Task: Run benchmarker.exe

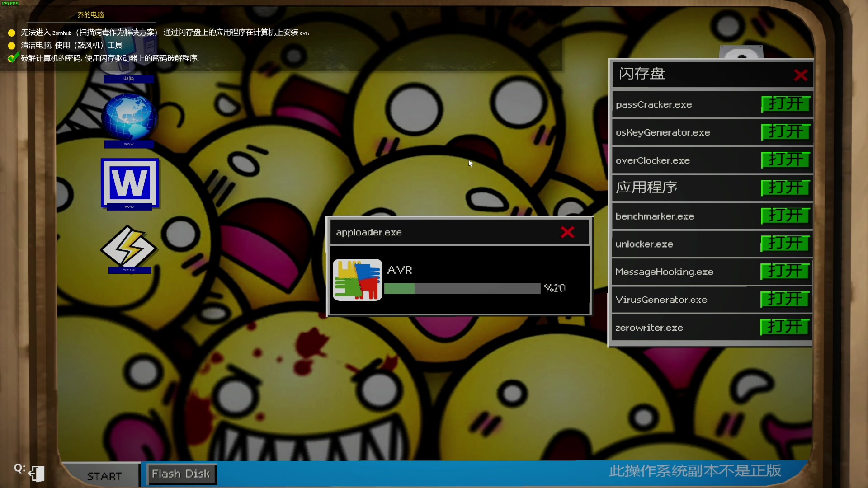Action: (x=786, y=216)
